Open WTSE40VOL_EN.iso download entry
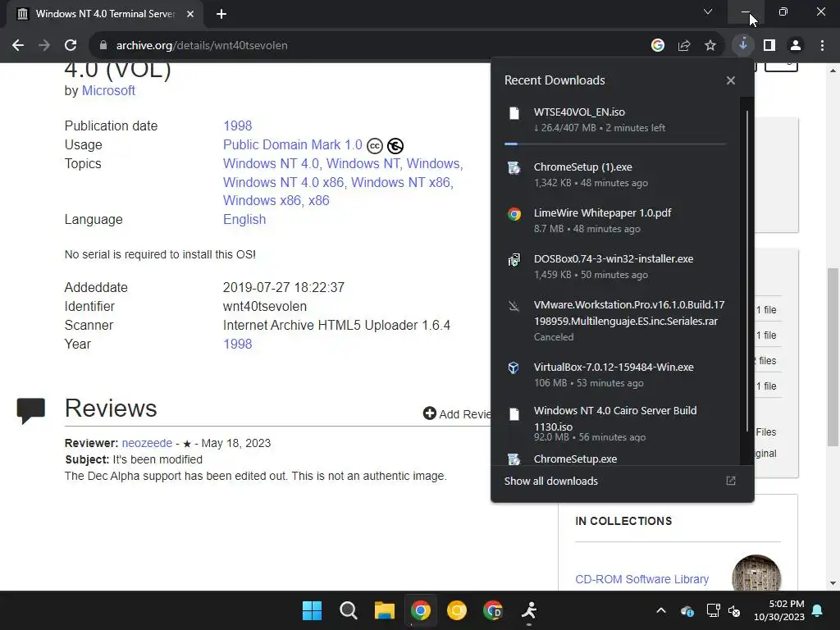Viewport: 840px width, 630px height. [615, 120]
